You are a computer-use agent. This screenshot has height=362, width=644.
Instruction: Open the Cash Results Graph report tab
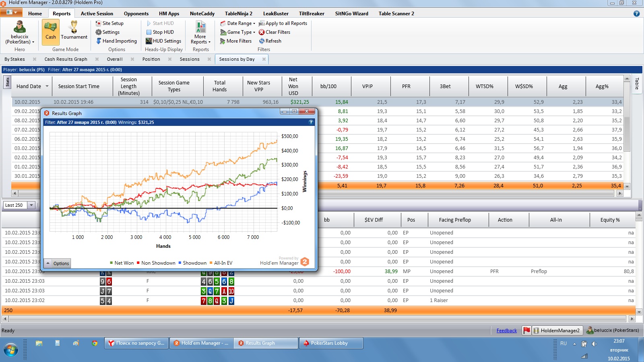[66, 59]
